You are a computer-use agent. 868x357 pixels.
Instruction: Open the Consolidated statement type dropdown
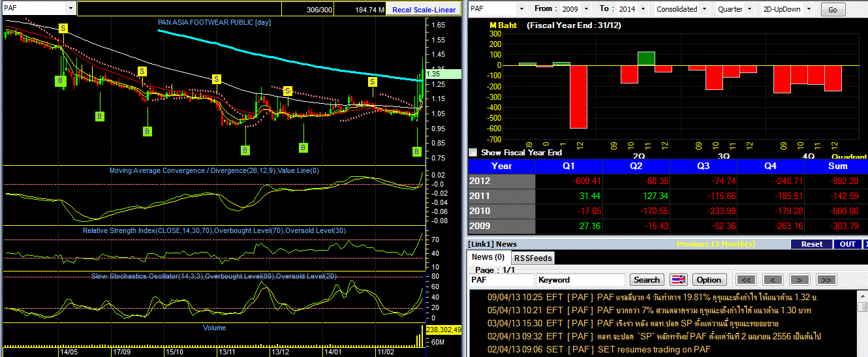tap(703, 9)
